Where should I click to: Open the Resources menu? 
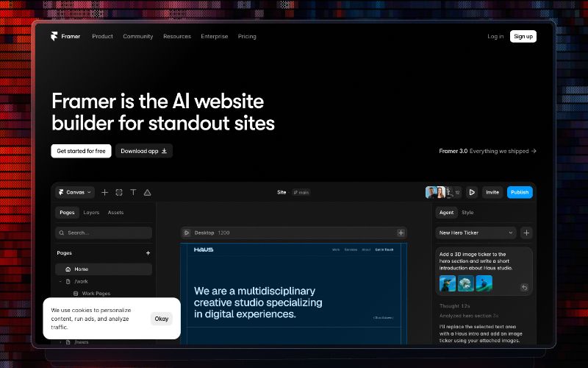click(177, 36)
